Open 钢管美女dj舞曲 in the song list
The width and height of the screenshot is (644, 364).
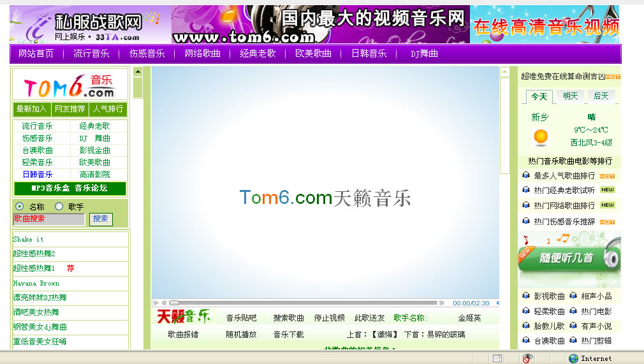40,327
